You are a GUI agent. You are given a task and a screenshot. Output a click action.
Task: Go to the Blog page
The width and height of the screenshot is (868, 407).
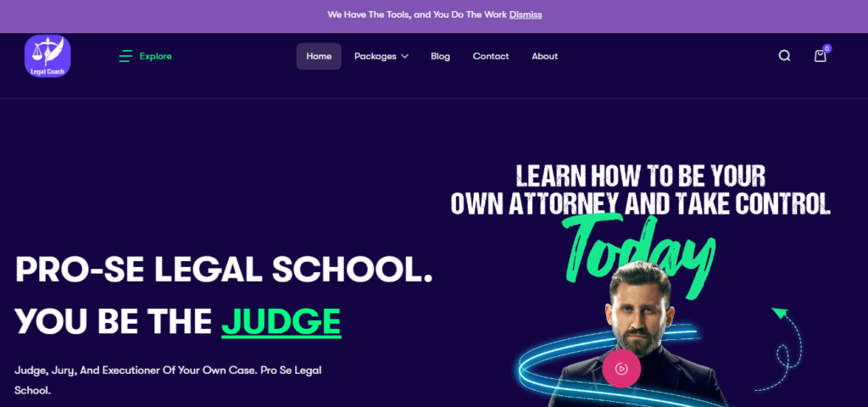click(x=441, y=57)
